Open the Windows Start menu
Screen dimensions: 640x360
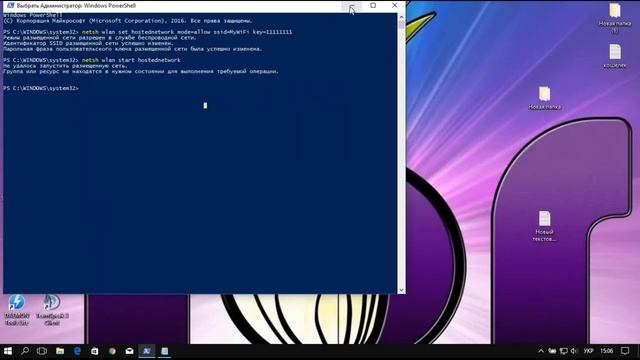click(8, 351)
